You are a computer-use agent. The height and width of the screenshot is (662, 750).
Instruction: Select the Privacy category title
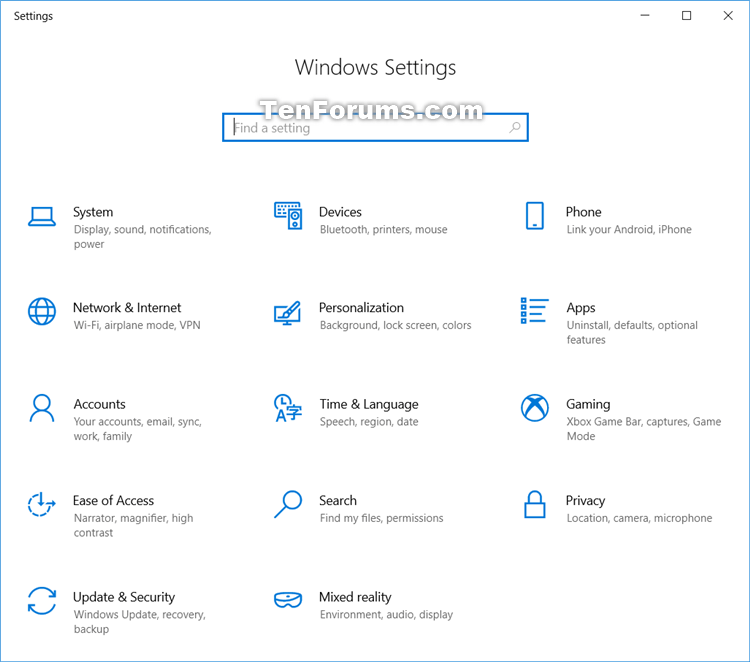[585, 501]
